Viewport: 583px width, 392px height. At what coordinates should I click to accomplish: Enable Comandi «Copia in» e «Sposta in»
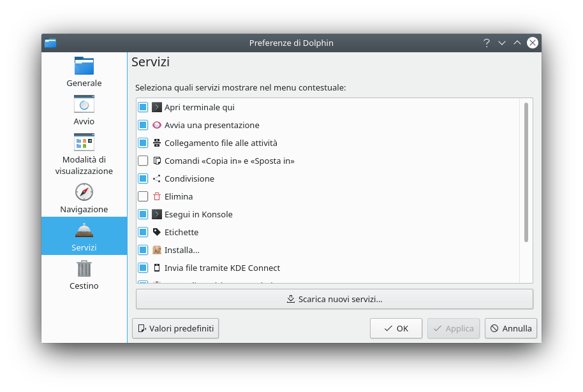(x=143, y=161)
